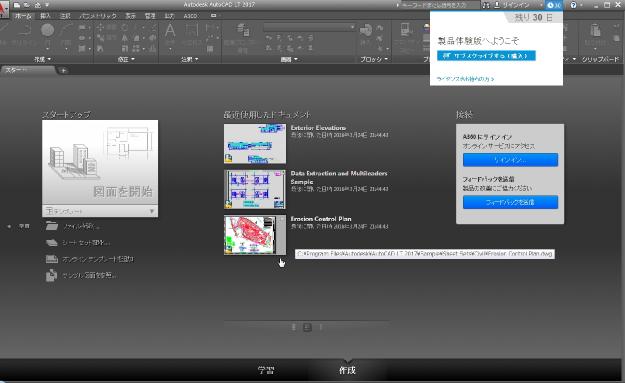
Task: Open the パラメトリック (Parametric) ribbon tab
Action: pyautogui.click(x=98, y=16)
